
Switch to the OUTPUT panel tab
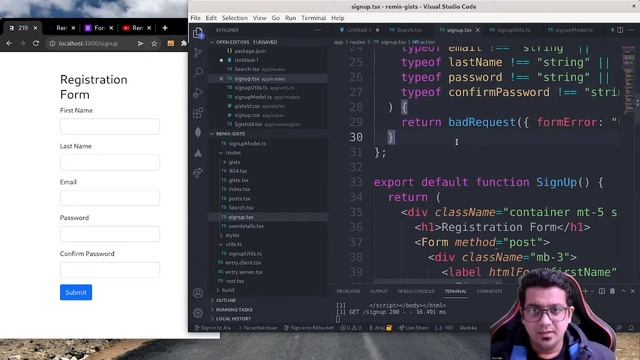point(378,291)
